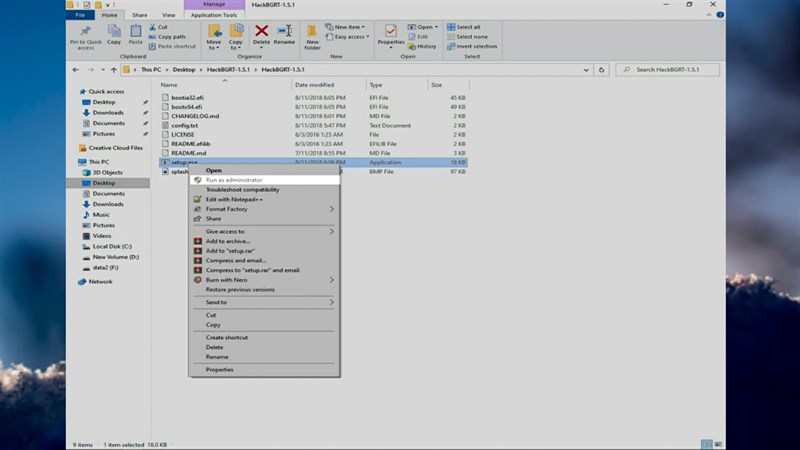This screenshot has width=800, height=450.
Task: Expand the Move to dropdown
Action: point(214,46)
